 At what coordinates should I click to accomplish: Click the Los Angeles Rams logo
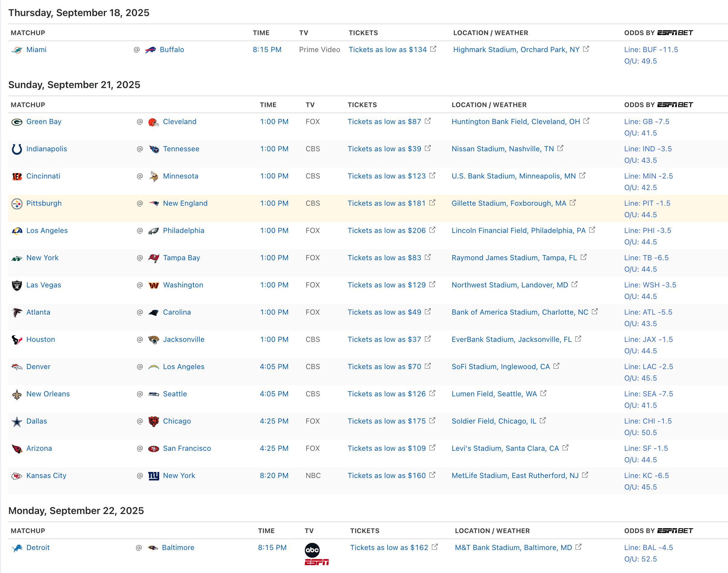coord(17,231)
